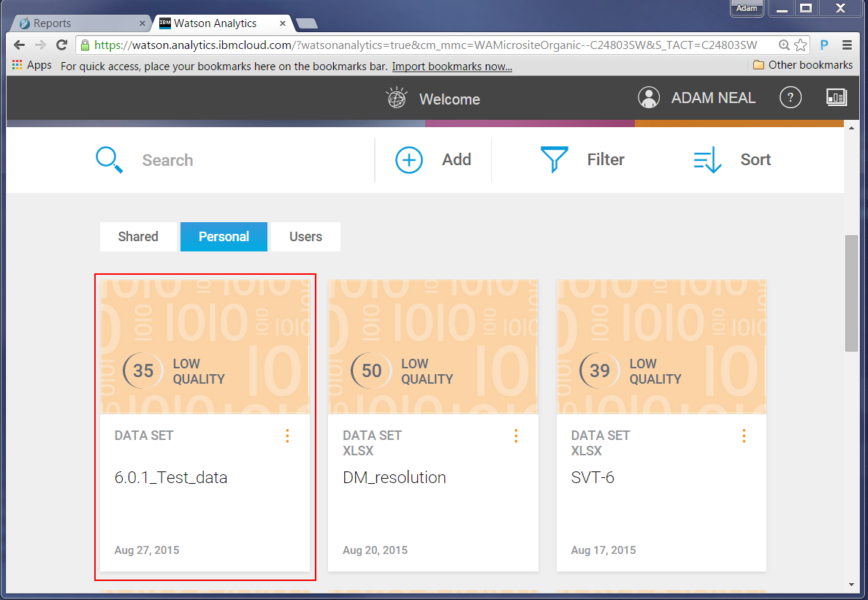Click the Sort arrow icon
The height and width of the screenshot is (600, 868).
[707, 160]
